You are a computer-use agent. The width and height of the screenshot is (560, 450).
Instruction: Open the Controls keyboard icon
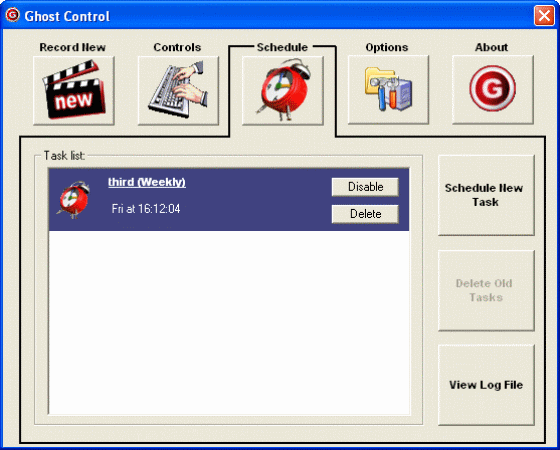pyautogui.click(x=178, y=90)
